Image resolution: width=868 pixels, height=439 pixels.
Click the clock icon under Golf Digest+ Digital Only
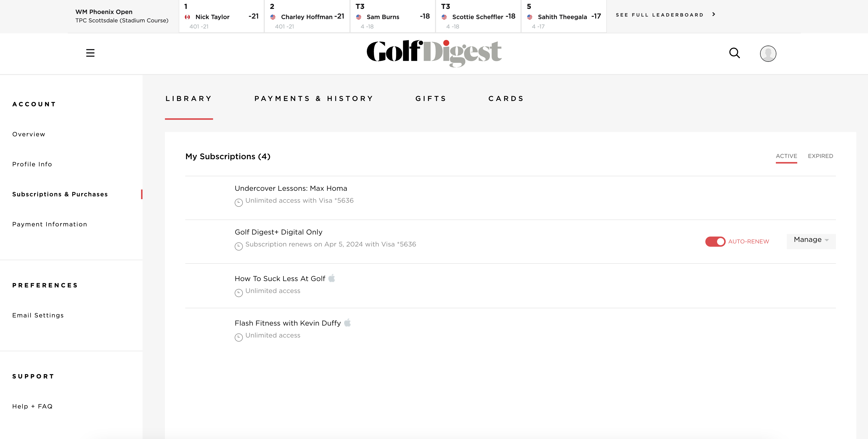(239, 246)
